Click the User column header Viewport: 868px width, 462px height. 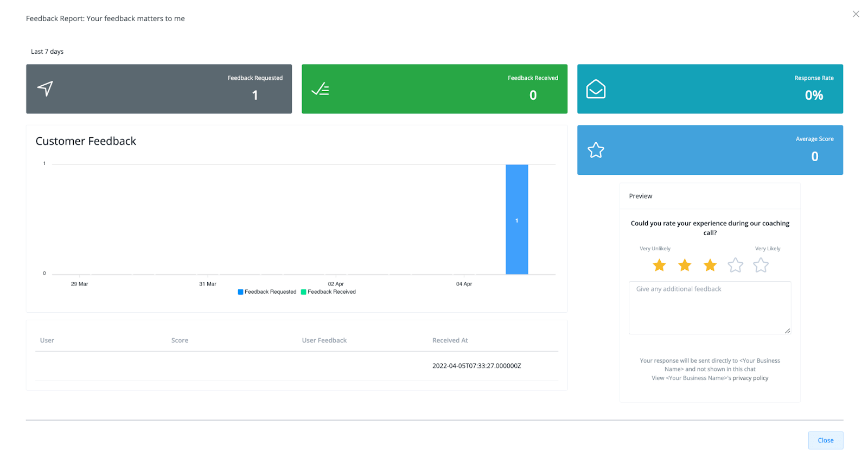[47, 340]
